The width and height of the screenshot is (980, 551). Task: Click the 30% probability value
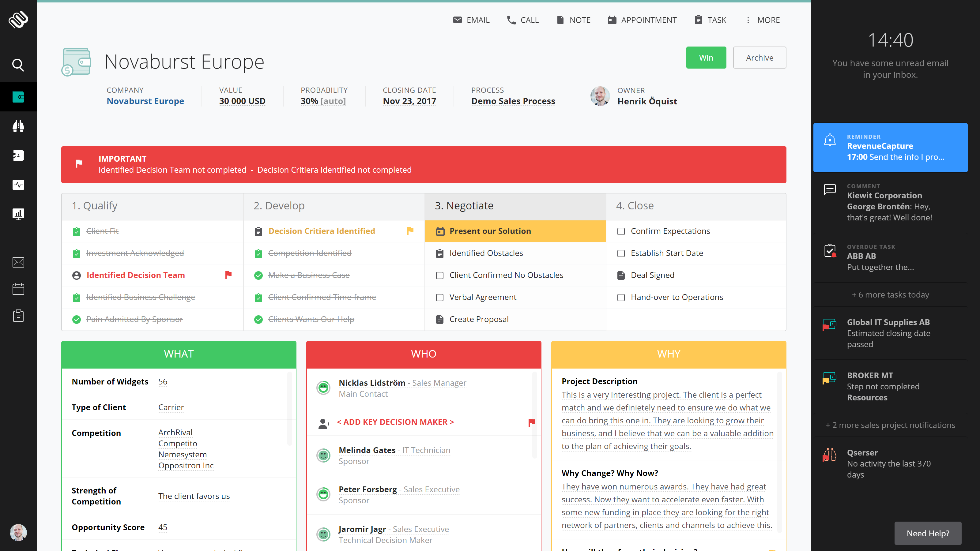(309, 101)
